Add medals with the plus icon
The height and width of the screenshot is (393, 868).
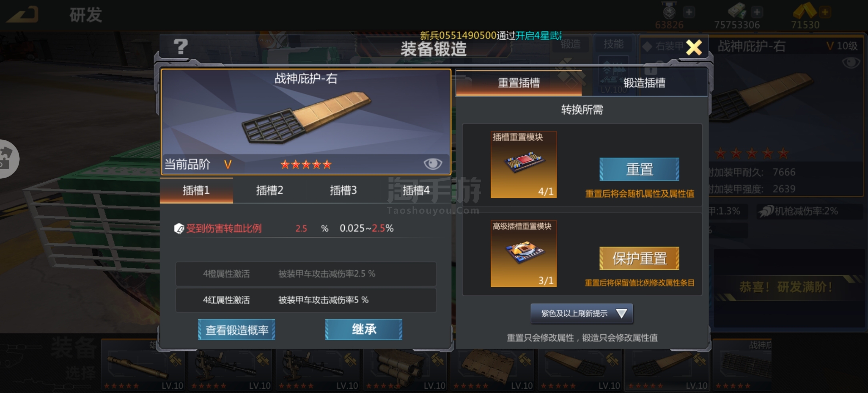[x=689, y=12]
